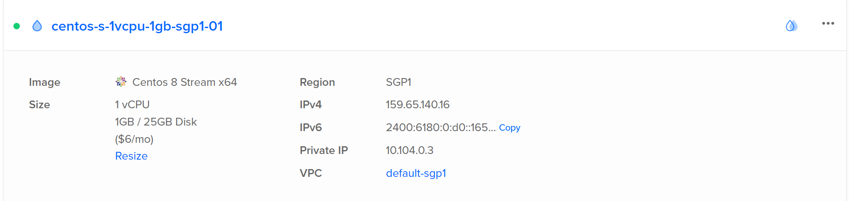This screenshot has width=868, height=201.
Task: Click the Image field label
Action: [44, 82]
